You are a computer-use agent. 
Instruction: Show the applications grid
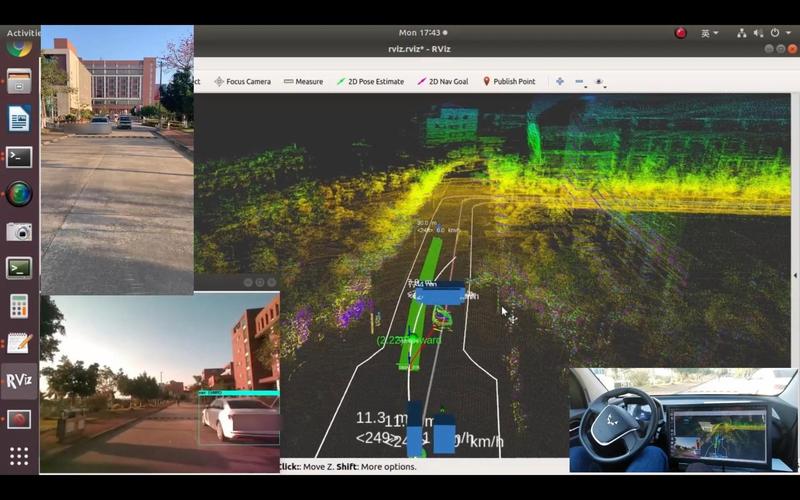[x=19, y=456]
